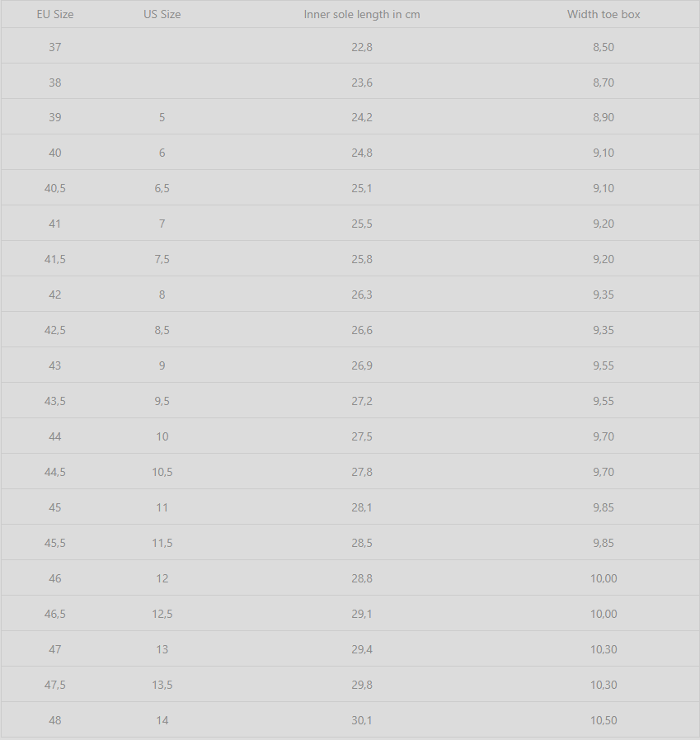
Task: Select EU size 42 cell
Action: tap(55, 295)
